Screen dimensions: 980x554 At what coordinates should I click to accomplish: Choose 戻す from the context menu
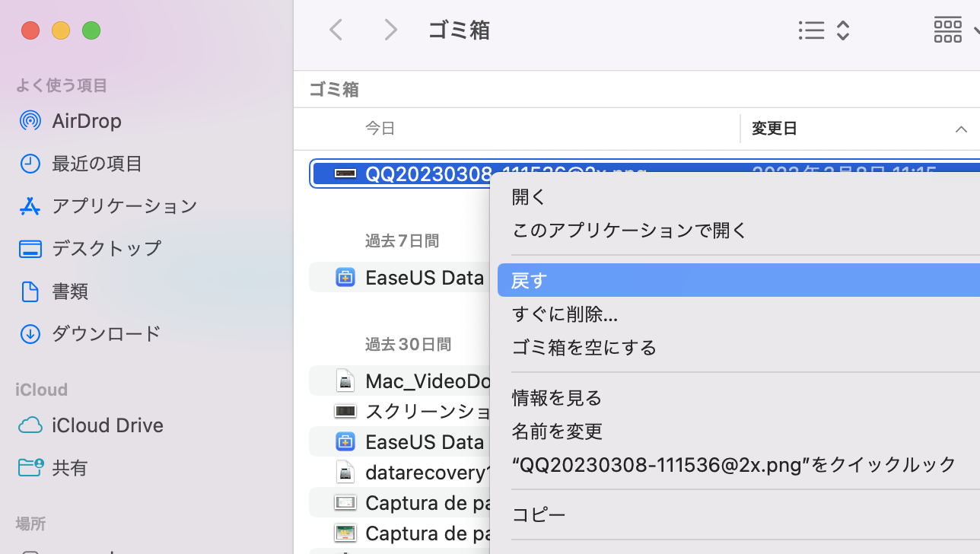pyautogui.click(x=530, y=280)
